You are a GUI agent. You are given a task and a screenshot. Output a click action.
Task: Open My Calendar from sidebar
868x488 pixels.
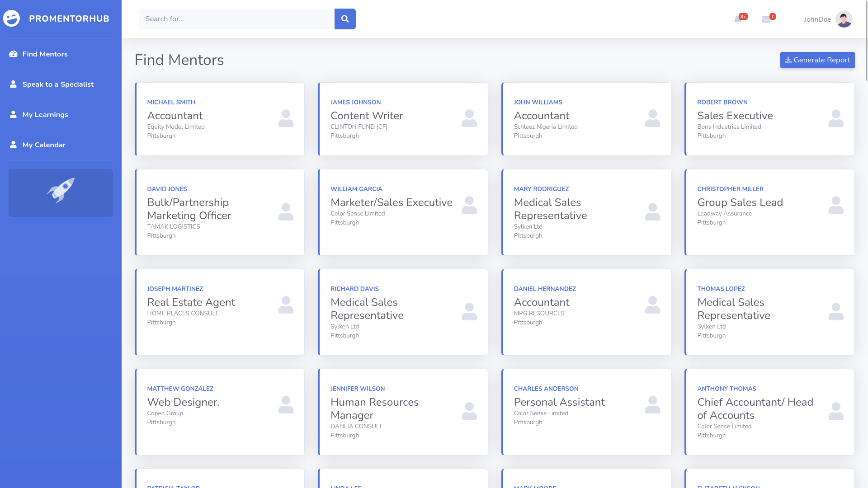pos(44,145)
